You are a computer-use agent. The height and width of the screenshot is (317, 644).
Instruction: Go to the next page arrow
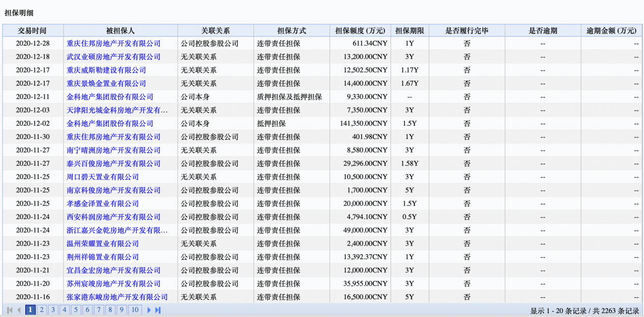click(149, 310)
